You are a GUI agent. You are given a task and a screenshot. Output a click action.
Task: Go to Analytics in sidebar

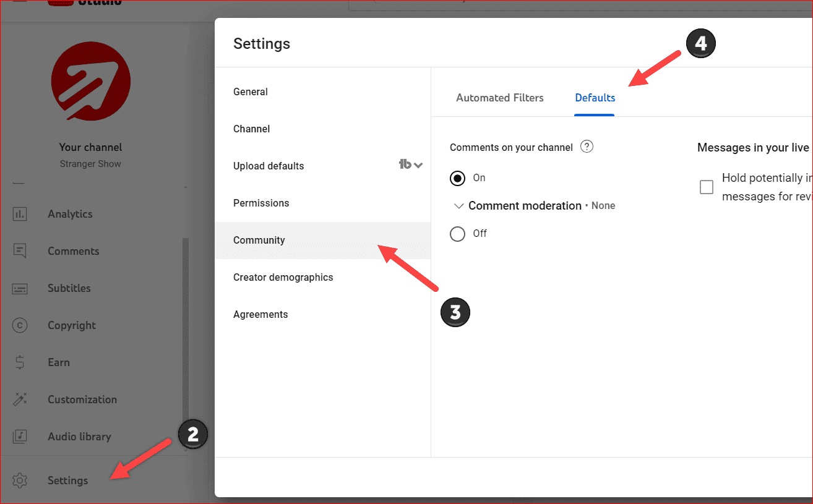coord(70,214)
